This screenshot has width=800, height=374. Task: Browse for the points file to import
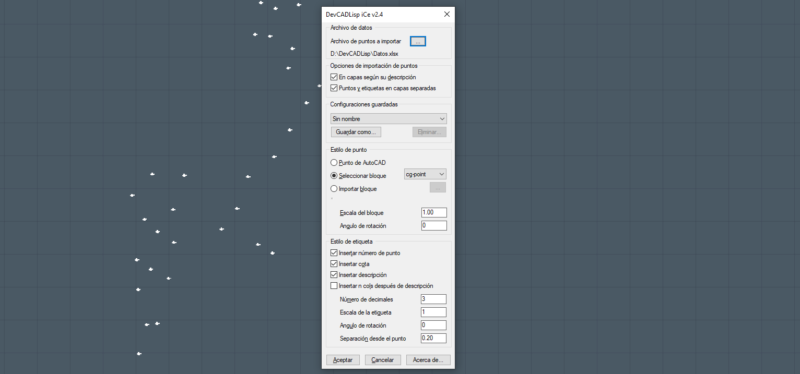pyautogui.click(x=418, y=41)
